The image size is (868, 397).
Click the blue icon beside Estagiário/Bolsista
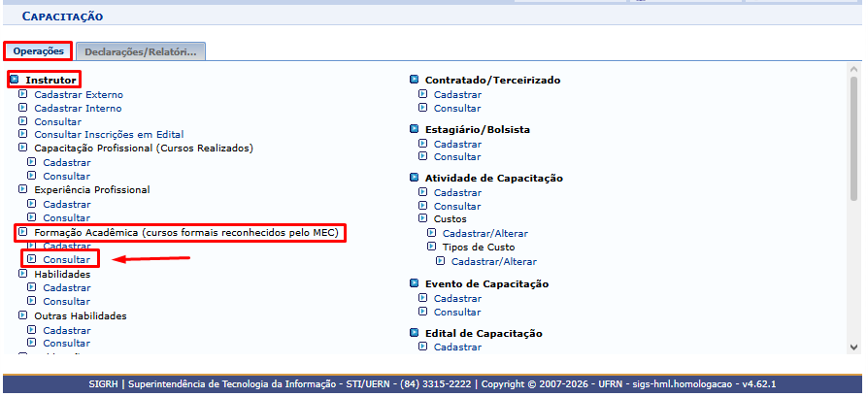pos(414,129)
